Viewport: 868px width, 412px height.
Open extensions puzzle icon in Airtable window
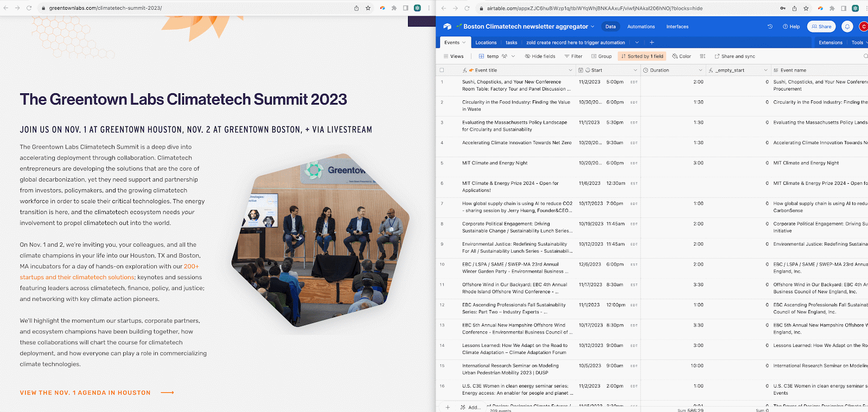[832, 8]
